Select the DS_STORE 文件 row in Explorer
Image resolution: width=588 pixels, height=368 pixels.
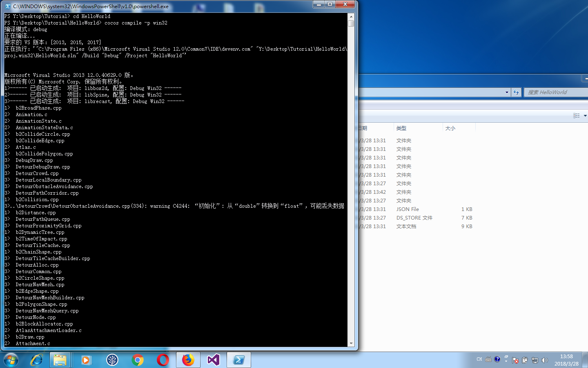click(x=414, y=218)
